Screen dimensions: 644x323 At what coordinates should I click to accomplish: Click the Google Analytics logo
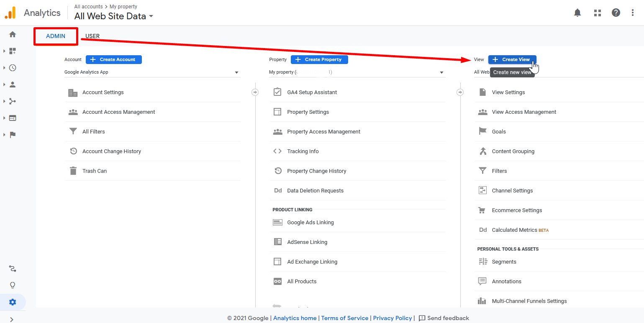click(10, 13)
